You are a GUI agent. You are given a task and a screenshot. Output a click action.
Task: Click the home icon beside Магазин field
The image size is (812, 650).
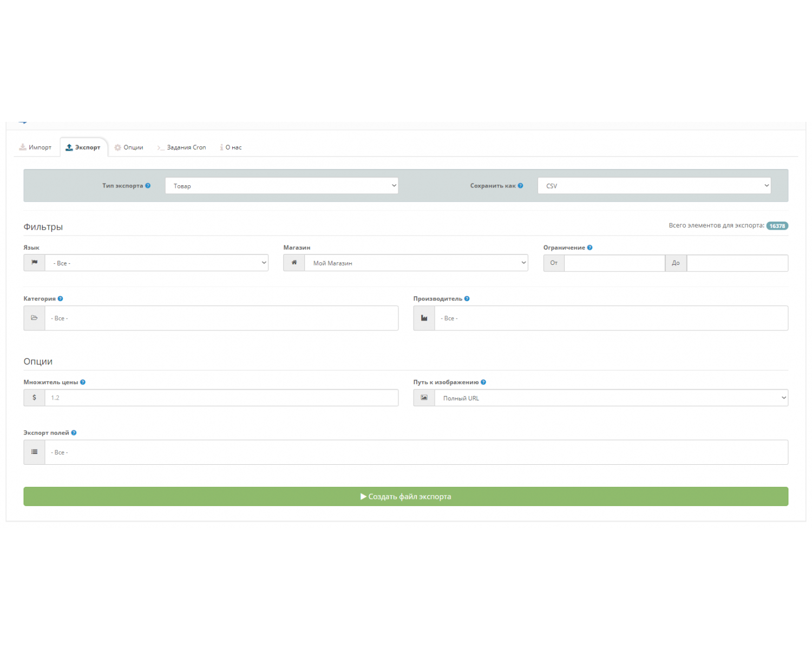(x=294, y=263)
